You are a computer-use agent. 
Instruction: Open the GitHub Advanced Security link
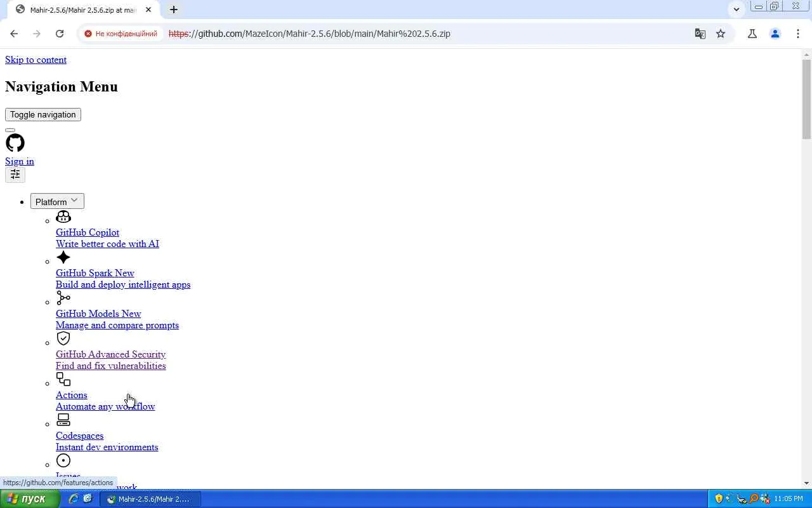tap(110, 354)
